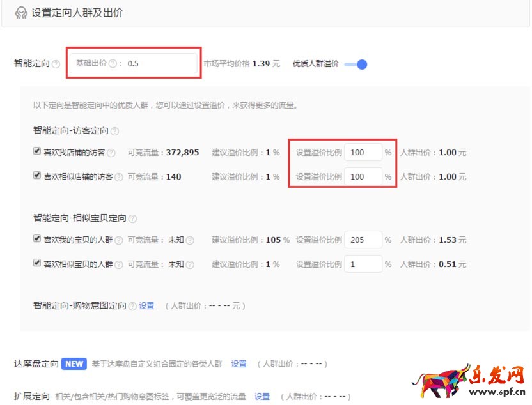
Task: Open 设置 for 智能定向-购物意图定向
Action: pos(146,306)
